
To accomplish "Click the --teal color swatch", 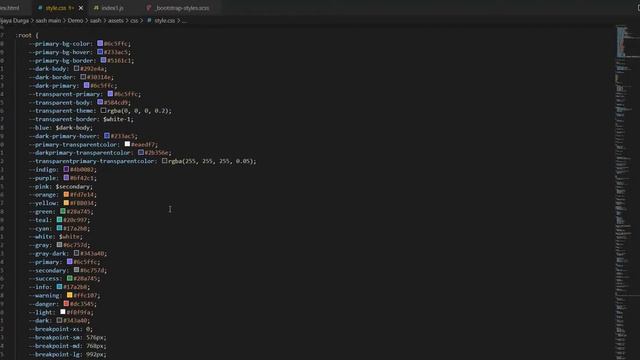I will [59, 220].
